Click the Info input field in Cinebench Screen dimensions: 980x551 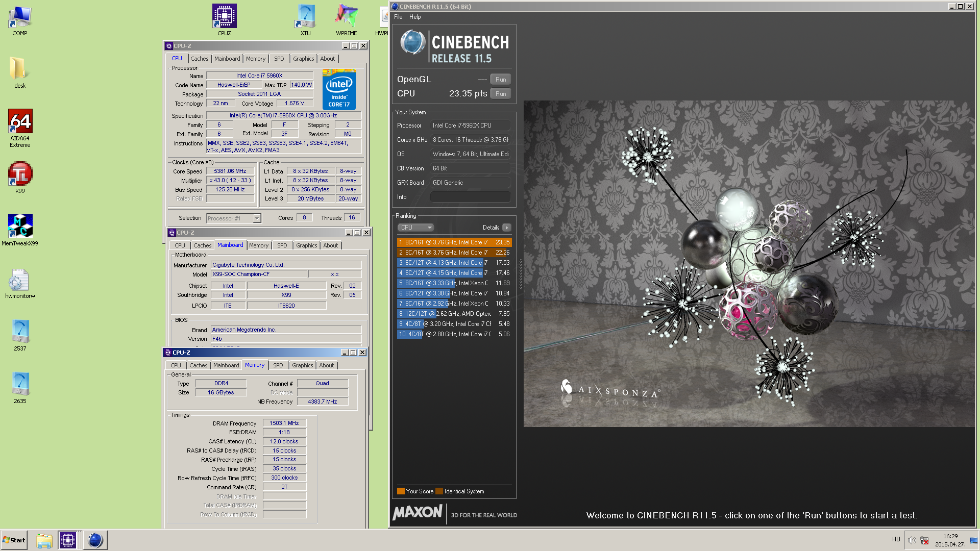click(470, 197)
